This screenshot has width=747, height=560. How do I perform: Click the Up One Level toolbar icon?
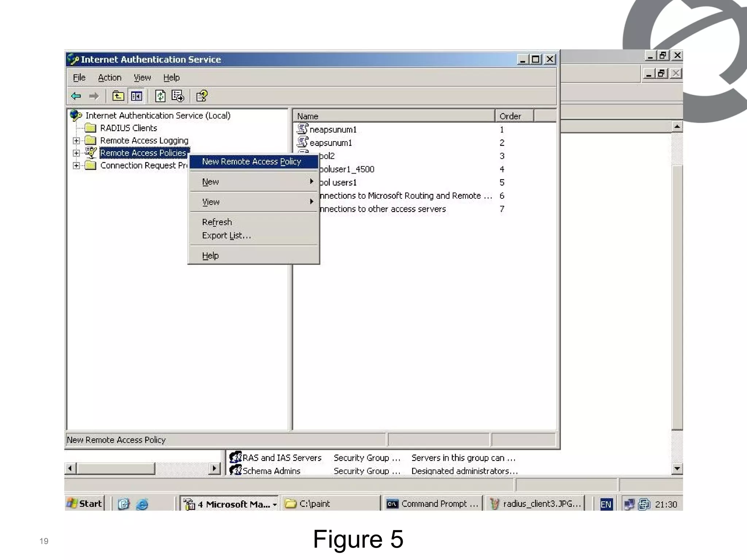[x=118, y=96]
